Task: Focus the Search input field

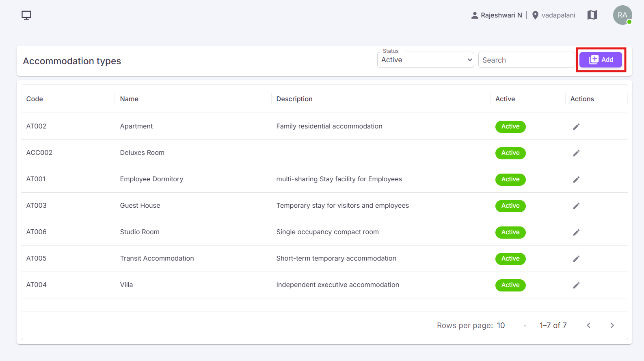Action: click(526, 60)
